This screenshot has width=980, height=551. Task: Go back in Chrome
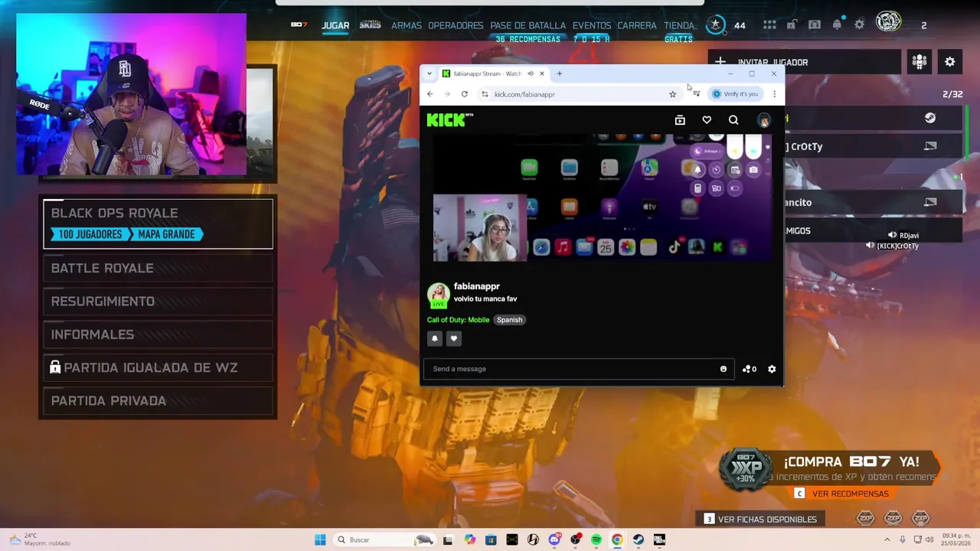point(430,94)
